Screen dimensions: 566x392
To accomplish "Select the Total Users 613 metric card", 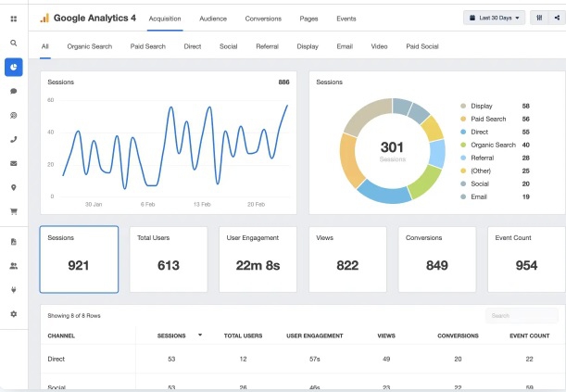I will pos(169,259).
